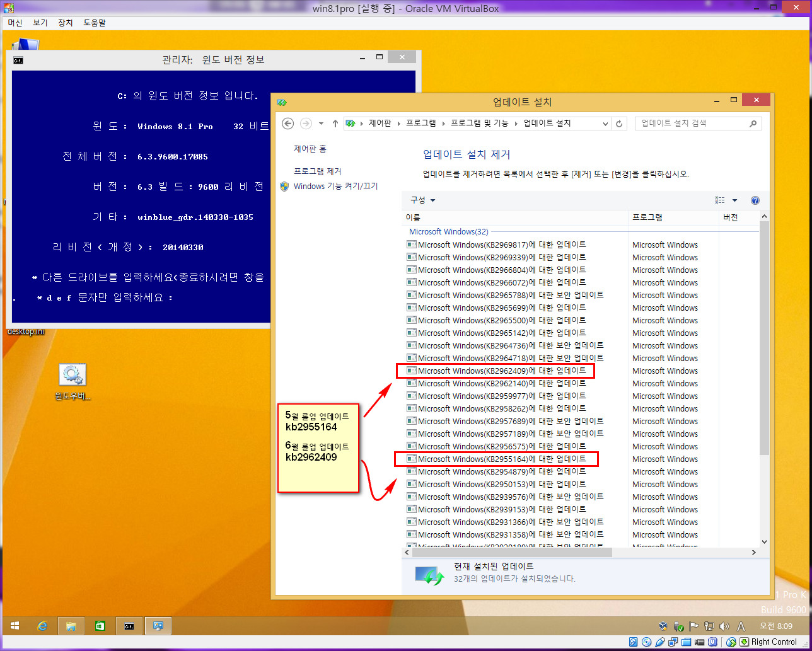Click the 프로그램 및 기능 breadcrumb

tap(479, 124)
